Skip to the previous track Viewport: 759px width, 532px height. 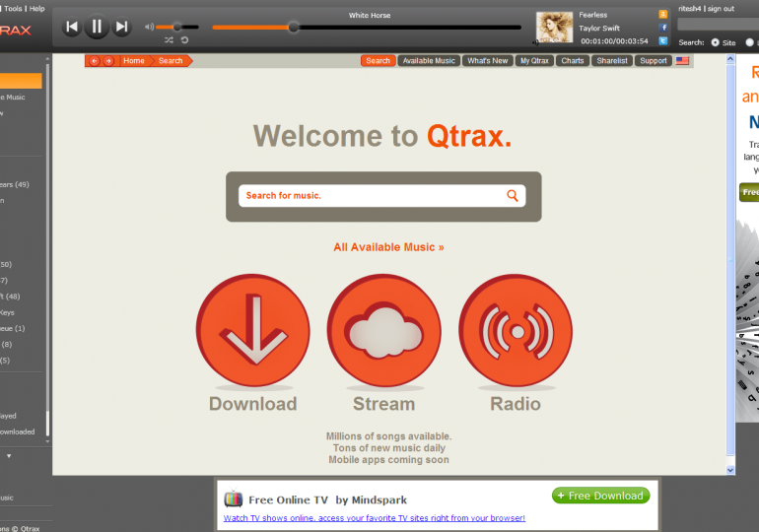click(71, 28)
